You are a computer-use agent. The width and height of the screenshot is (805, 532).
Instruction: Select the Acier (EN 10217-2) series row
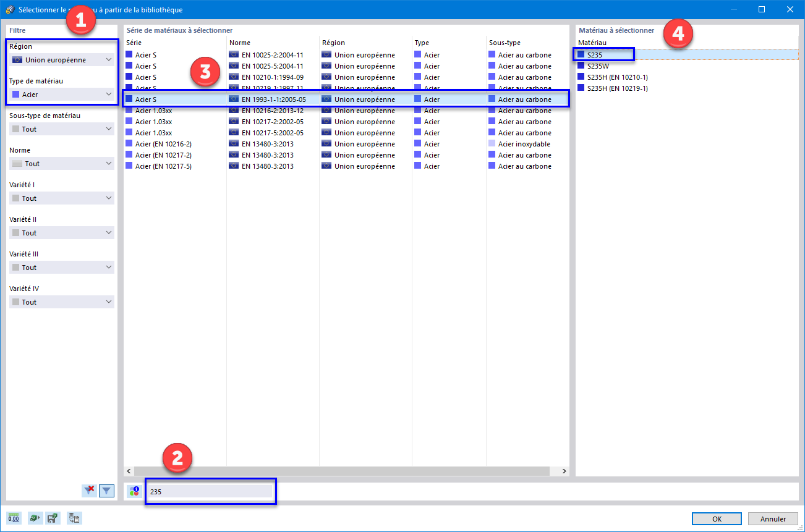pyautogui.click(x=346, y=155)
